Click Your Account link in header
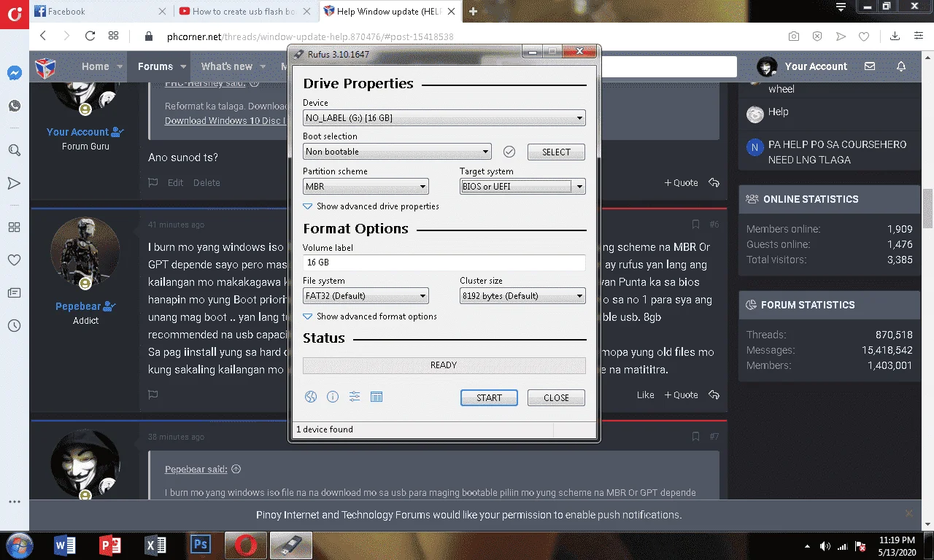 pos(816,66)
